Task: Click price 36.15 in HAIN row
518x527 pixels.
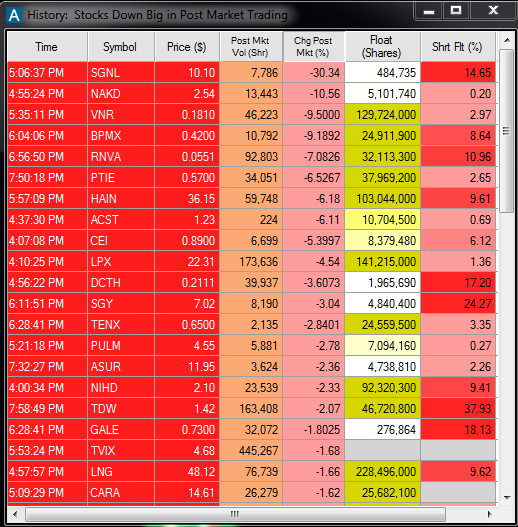Action: coord(187,199)
